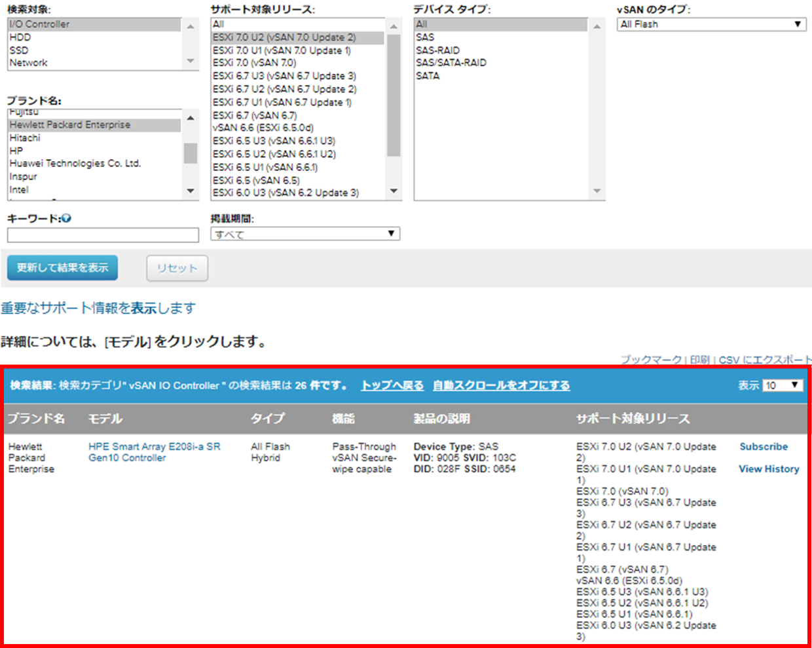Select ESXi 6.5 U1 (vSAN 6.6.1) release
812x648 pixels.
point(298,167)
